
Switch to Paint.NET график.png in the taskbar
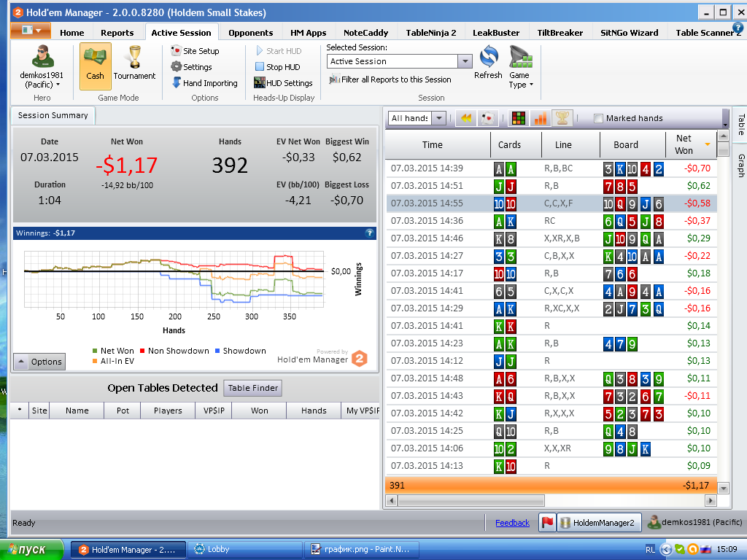pyautogui.click(x=362, y=550)
